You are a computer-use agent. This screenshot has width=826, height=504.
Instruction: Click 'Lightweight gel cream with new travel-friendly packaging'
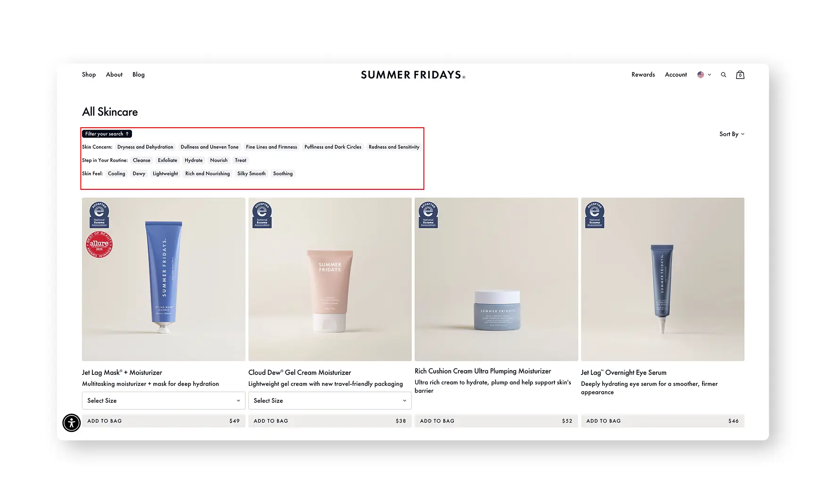326,384
